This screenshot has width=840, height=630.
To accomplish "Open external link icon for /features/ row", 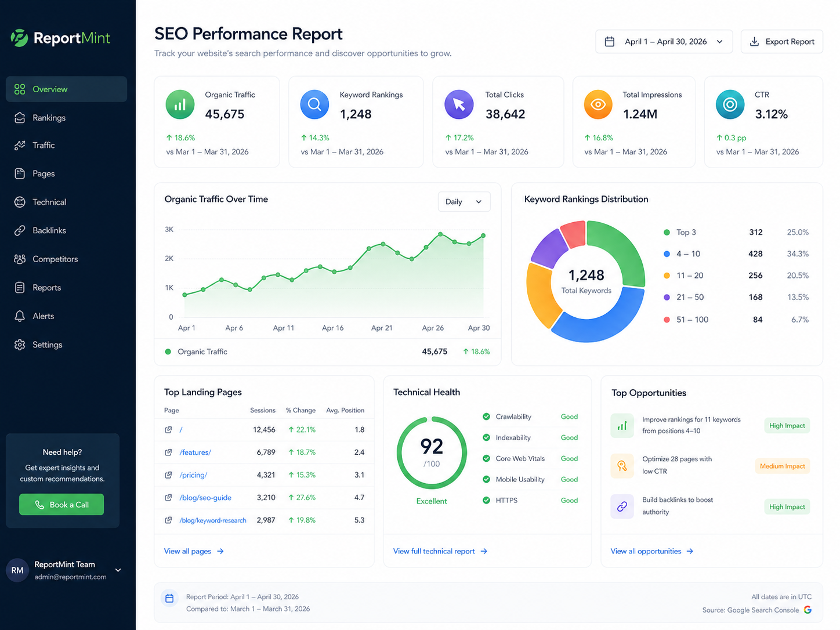I will (168, 452).
